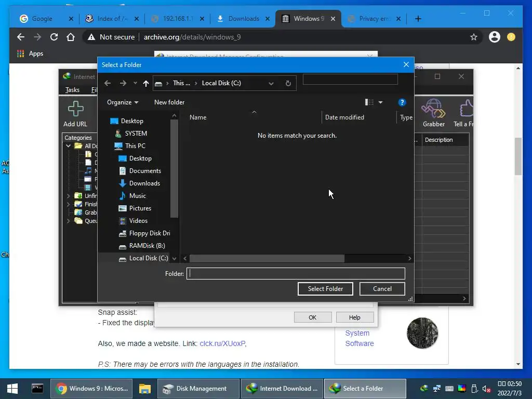Viewport: 532px width, 399px height.
Task: Expand Finished category in IDM tree
Action: click(68, 204)
